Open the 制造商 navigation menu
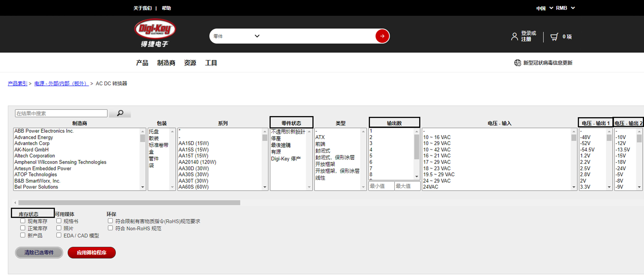Viewport: 644px width, 275px height. click(x=166, y=63)
